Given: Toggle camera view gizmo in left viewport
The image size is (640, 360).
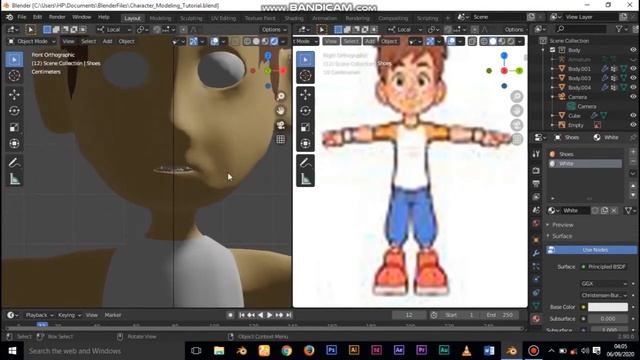Looking at the screenshot, I should click(x=281, y=125).
